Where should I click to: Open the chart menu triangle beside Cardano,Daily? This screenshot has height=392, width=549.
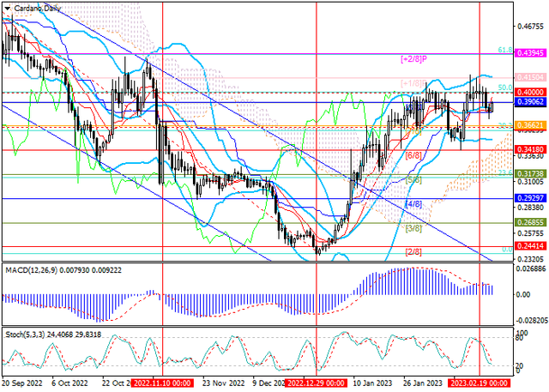6,5
